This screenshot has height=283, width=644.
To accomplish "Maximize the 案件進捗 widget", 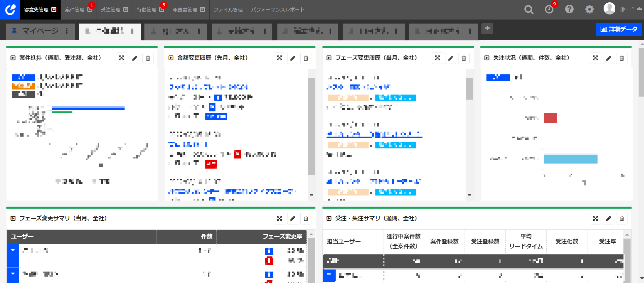I will click(122, 58).
